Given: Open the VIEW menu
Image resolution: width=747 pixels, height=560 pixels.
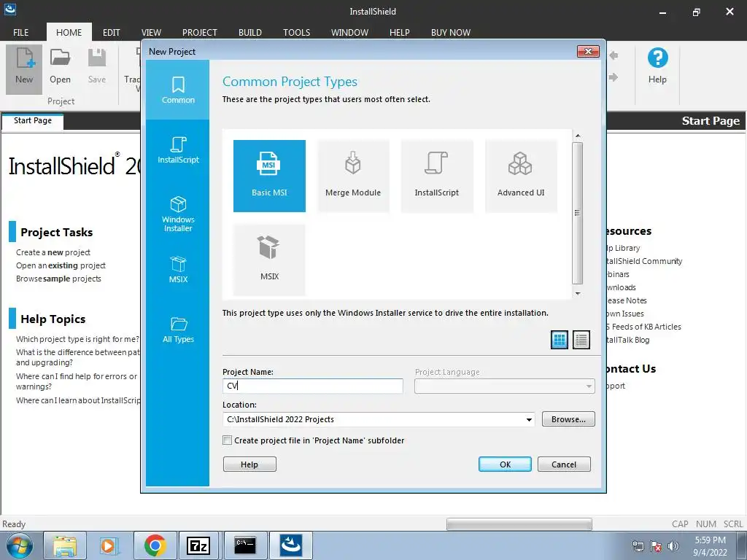Looking at the screenshot, I should click(x=151, y=32).
